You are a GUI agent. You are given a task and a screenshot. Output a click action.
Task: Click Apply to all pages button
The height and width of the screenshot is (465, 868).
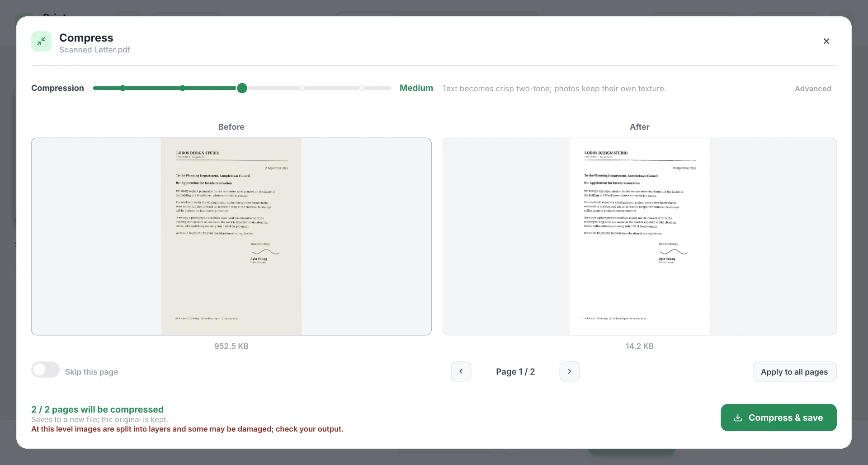click(794, 371)
